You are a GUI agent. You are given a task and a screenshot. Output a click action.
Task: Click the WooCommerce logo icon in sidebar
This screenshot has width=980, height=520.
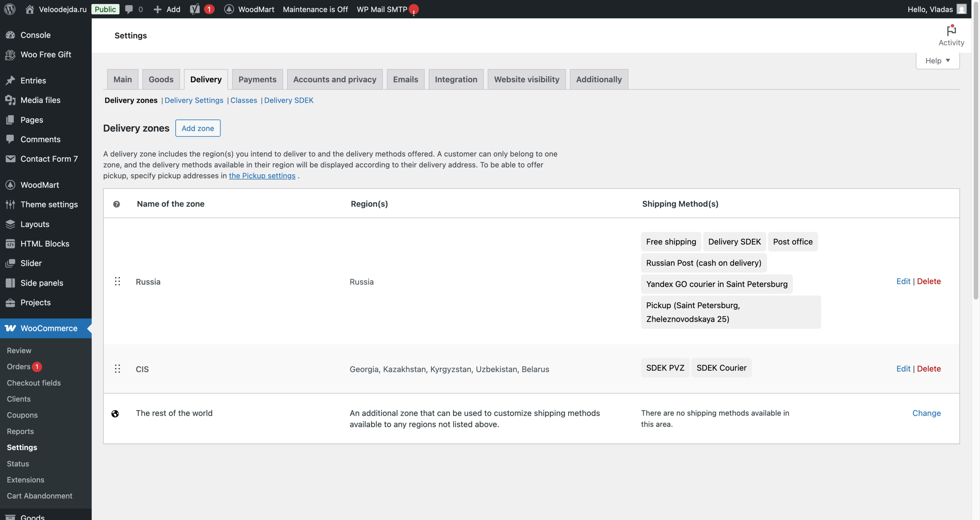tap(10, 328)
